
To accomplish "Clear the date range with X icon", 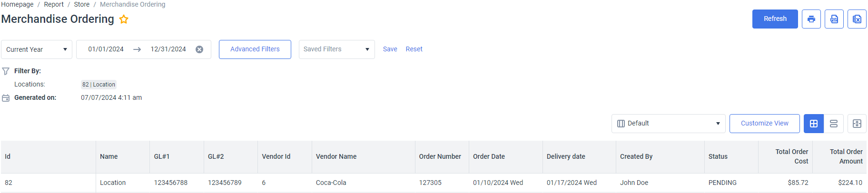I will coord(199,49).
